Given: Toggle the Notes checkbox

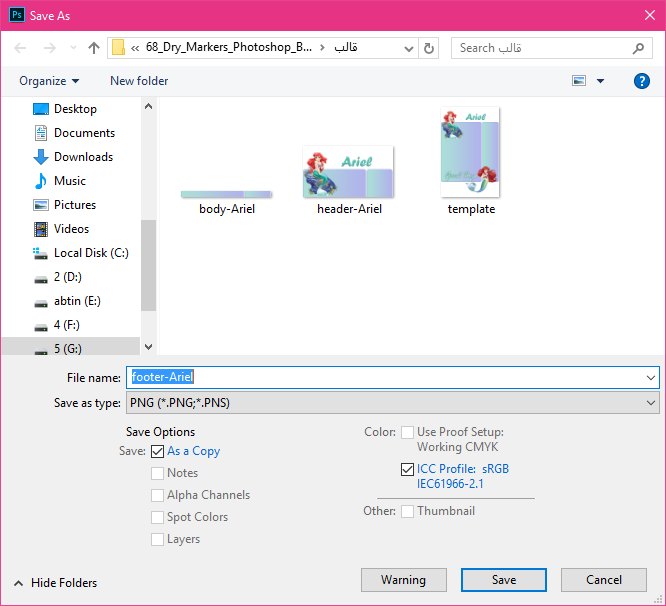Looking at the screenshot, I should pyautogui.click(x=157, y=473).
